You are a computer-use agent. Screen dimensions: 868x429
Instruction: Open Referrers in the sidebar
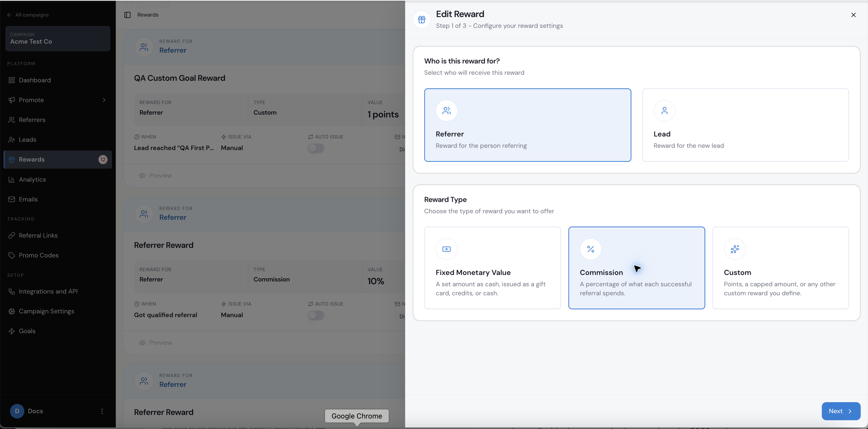58,120
